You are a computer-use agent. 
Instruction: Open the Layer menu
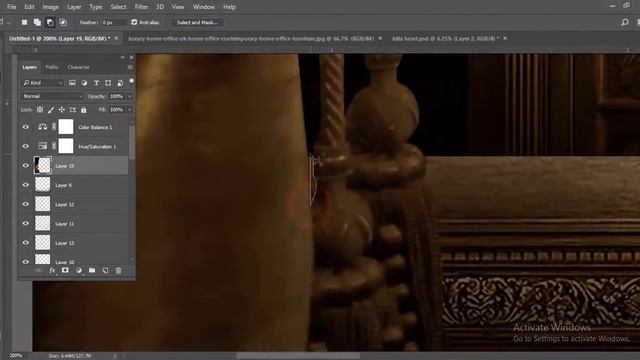tap(74, 7)
